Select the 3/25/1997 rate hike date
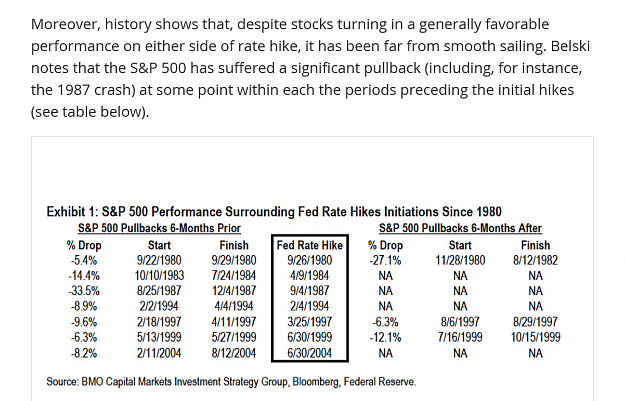 click(310, 322)
